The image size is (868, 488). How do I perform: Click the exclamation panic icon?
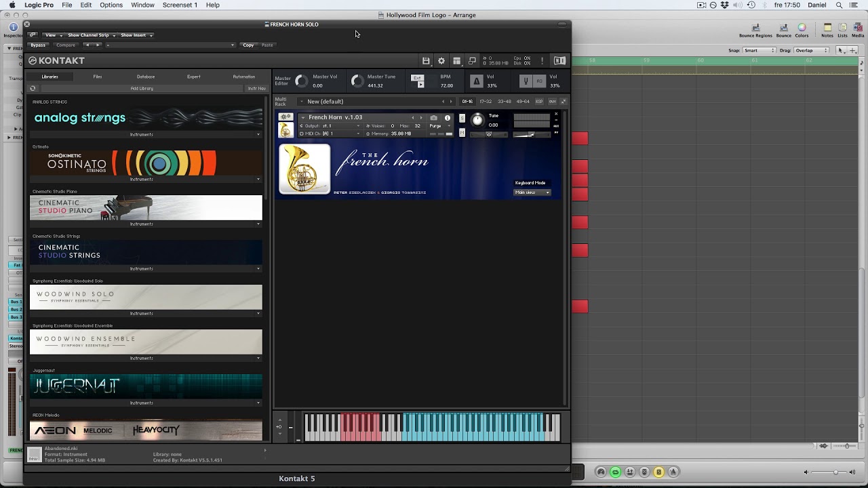(x=542, y=61)
